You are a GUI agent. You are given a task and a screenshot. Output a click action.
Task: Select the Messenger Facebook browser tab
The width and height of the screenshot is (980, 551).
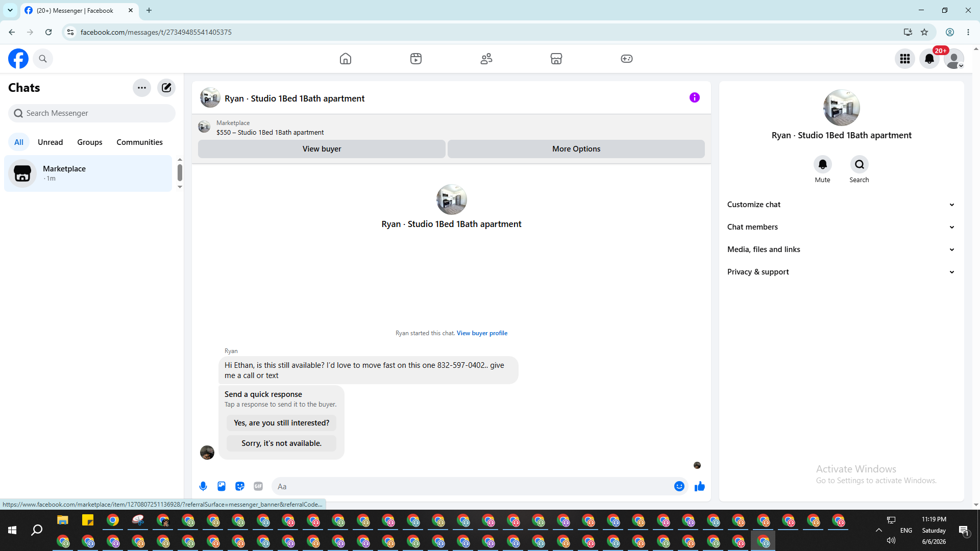click(79, 10)
